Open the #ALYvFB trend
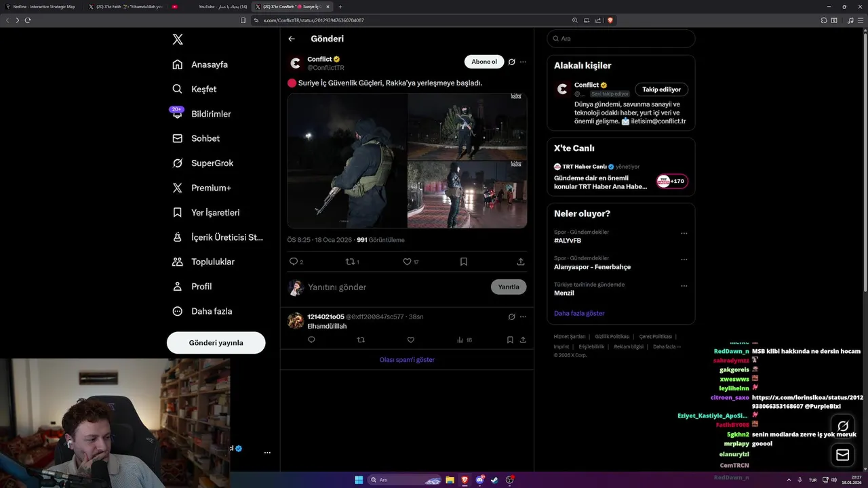 [x=568, y=241]
